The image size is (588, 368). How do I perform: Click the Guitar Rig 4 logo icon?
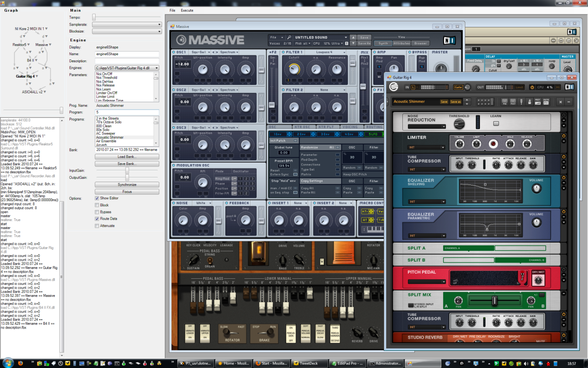point(394,87)
